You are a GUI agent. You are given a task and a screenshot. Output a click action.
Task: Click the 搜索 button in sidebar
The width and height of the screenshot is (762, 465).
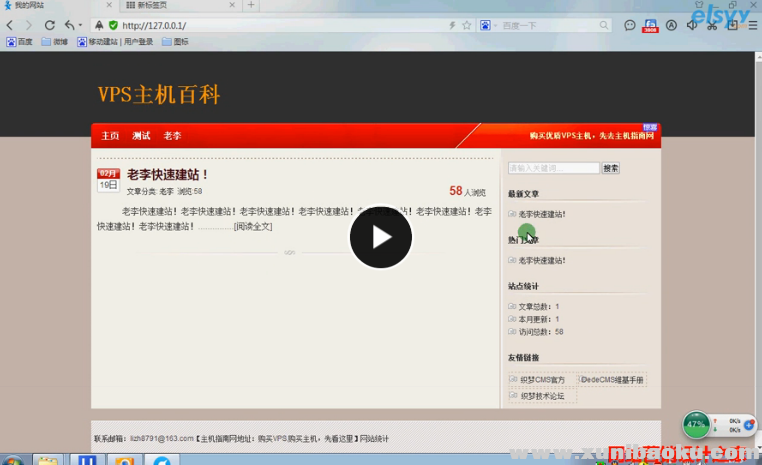click(x=610, y=168)
